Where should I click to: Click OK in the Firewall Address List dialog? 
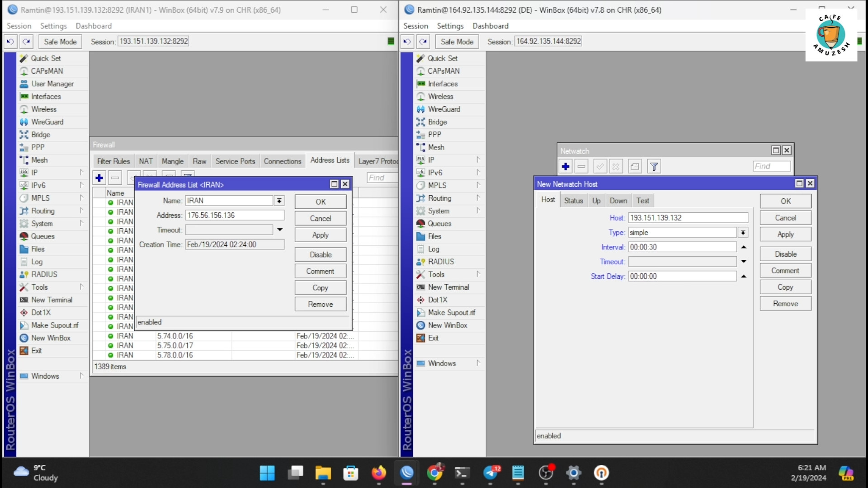tap(321, 202)
